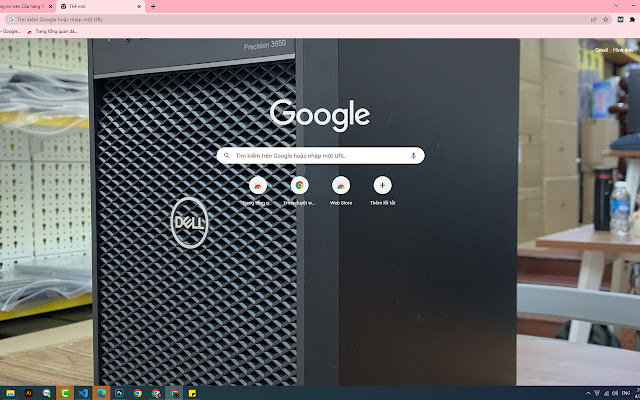Open the Trang tổng q... shortcut tile
The height and width of the screenshot is (400, 640).
[x=258, y=191]
